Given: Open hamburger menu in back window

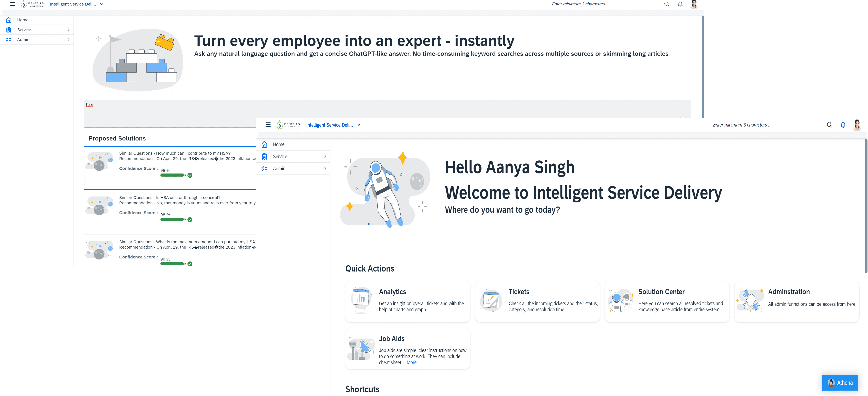Looking at the screenshot, I should click(12, 4).
